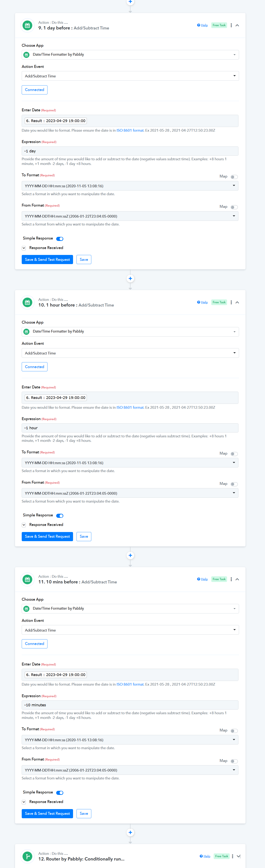
Task: Enable Map toggle for step 10 To Format
Action: (x=234, y=454)
